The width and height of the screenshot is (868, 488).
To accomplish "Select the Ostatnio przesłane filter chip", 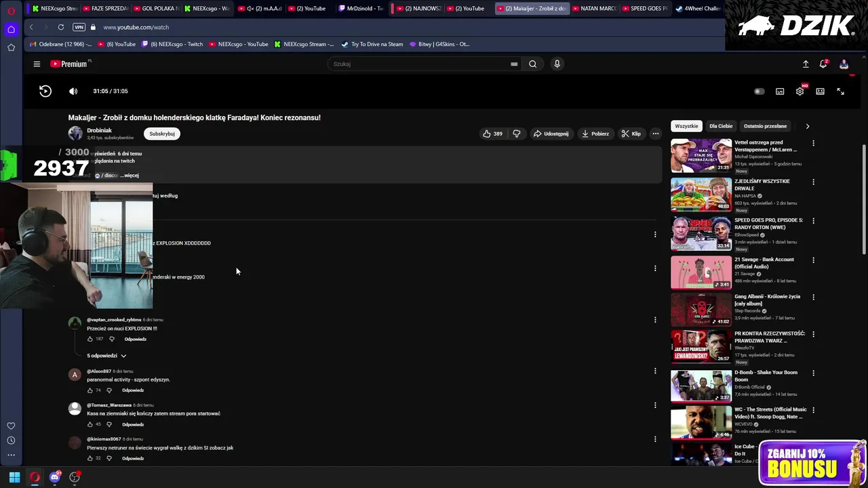I will pyautogui.click(x=765, y=126).
